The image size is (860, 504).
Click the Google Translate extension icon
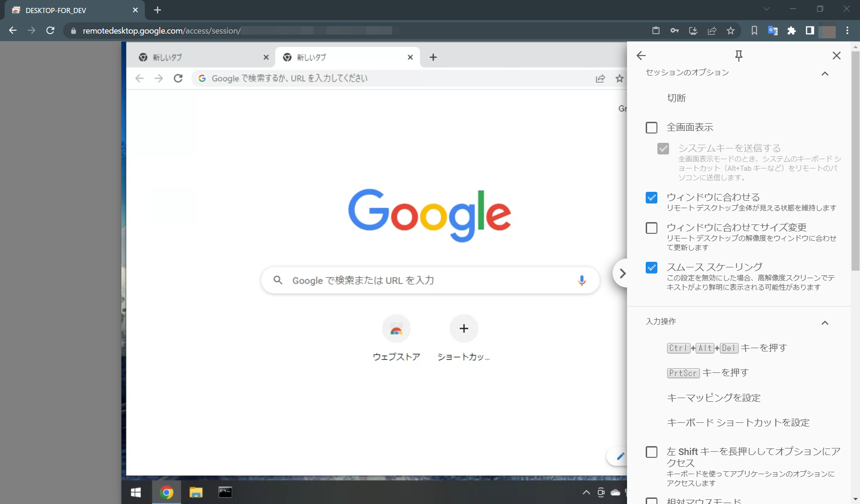pyautogui.click(x=773, y=31)
